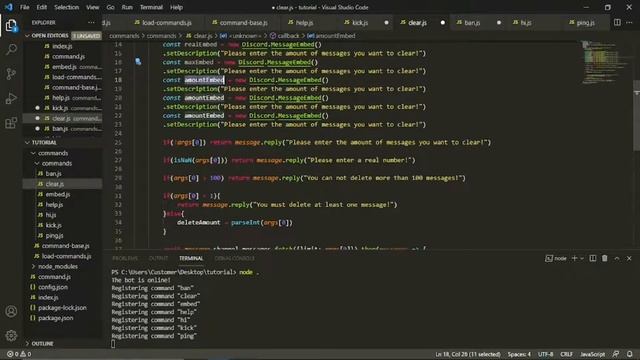The width and height of the screenshot is (640, 360).
Task: Open Run and Debug view
Action: 11,98
